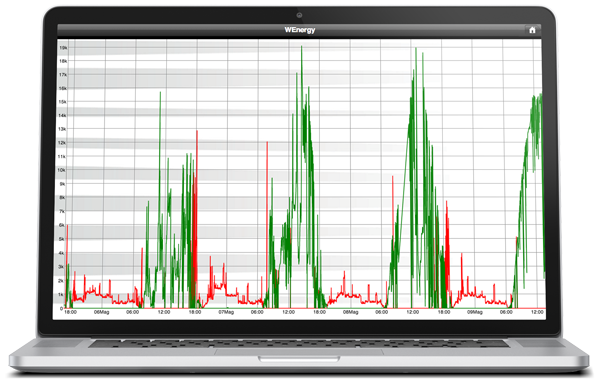Select the 09Mag date label on axis

click(x=475, y=312)
